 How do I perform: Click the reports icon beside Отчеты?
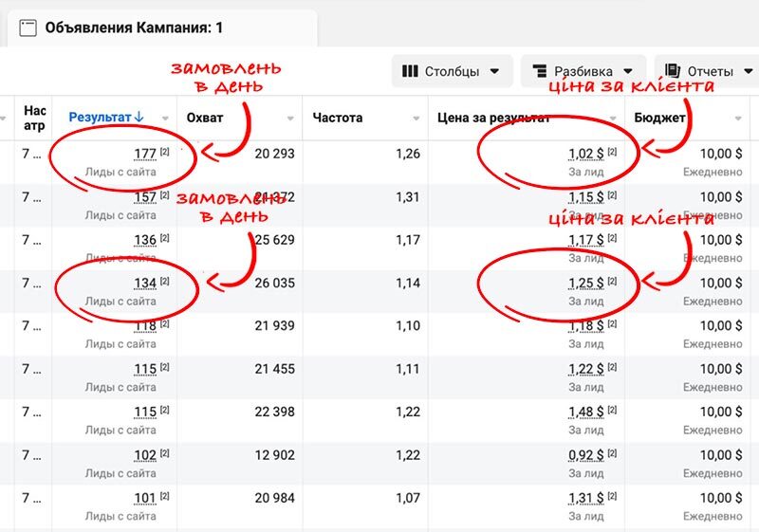(673, 71)
